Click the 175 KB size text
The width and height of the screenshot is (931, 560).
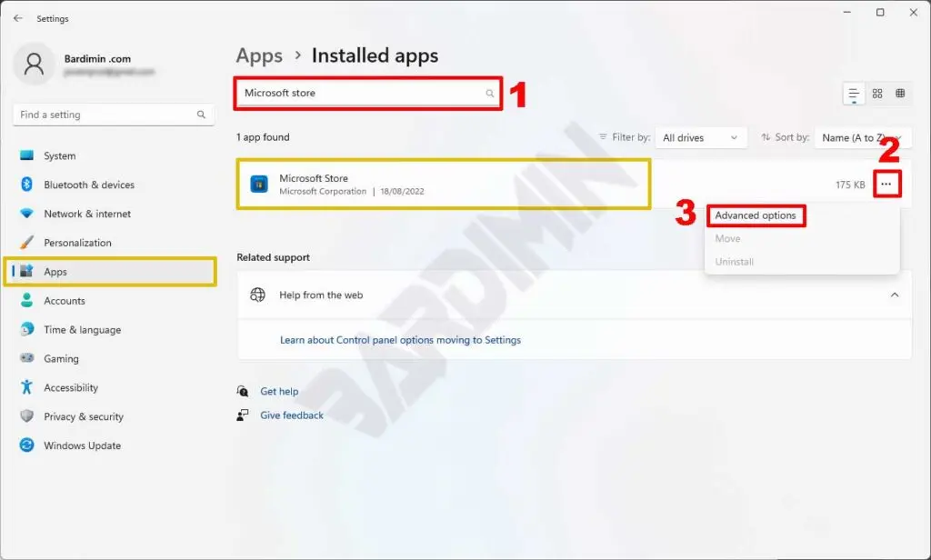click(850, 185)
